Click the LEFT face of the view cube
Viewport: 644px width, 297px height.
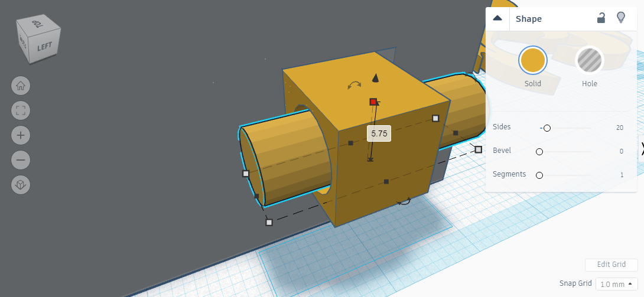click(44, 47)
